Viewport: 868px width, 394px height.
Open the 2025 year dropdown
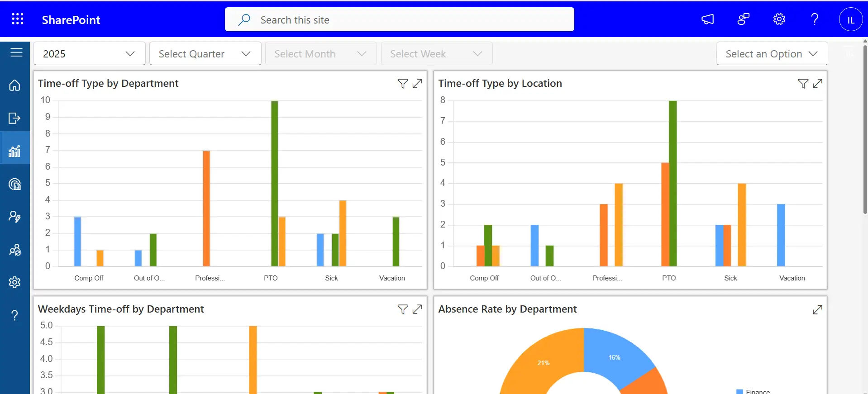point(89,54)
